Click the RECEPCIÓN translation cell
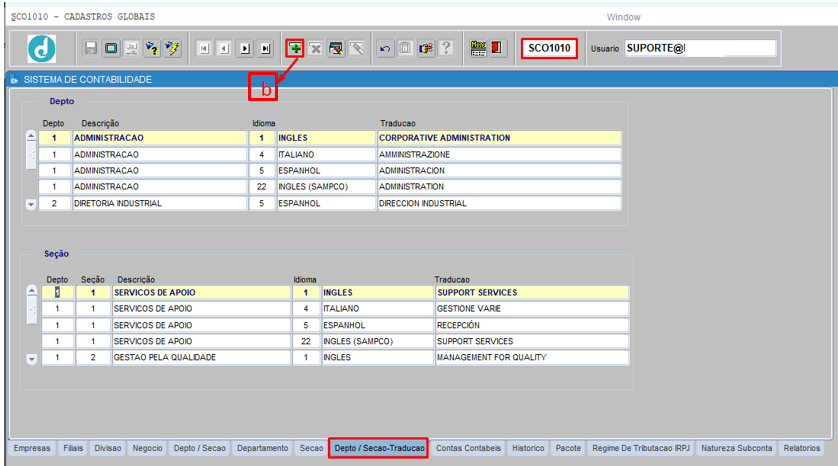838x466 pixels. (x=532, y=325)
